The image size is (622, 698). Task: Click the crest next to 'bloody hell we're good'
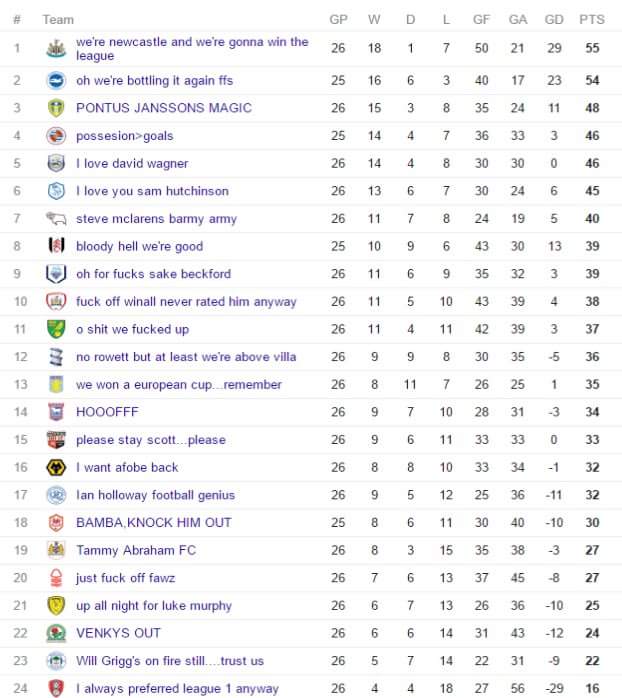[x=56, y=246]
